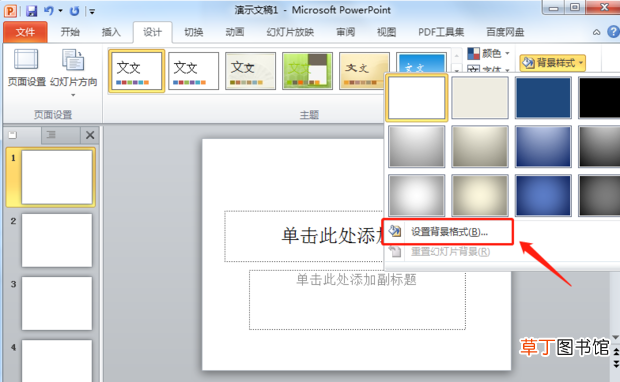Open the 幻灯片放映 tab

[290, 32]
